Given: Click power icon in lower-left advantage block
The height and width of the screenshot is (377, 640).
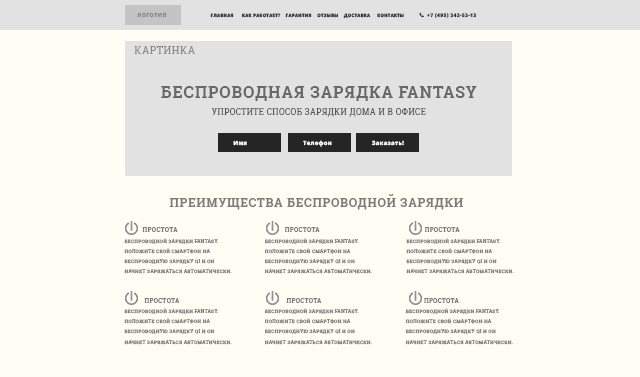Looking at the screenshot, I should pyautogui.click(x=131, y=298).
